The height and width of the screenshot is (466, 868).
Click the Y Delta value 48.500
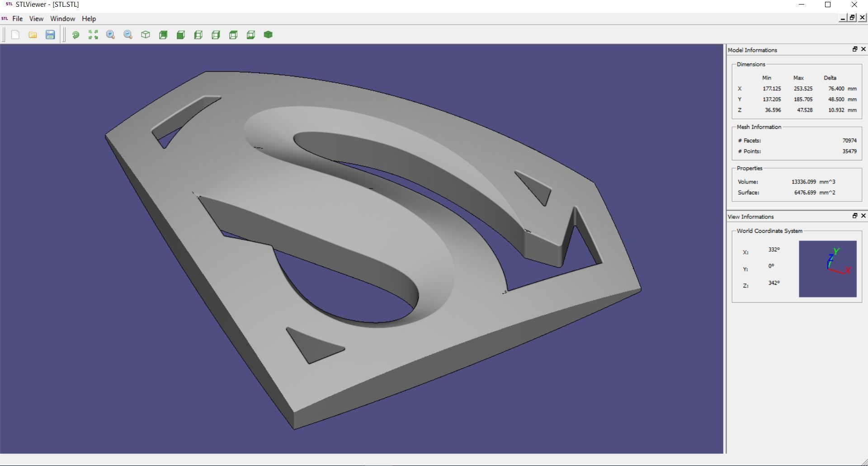coord(836,99)
